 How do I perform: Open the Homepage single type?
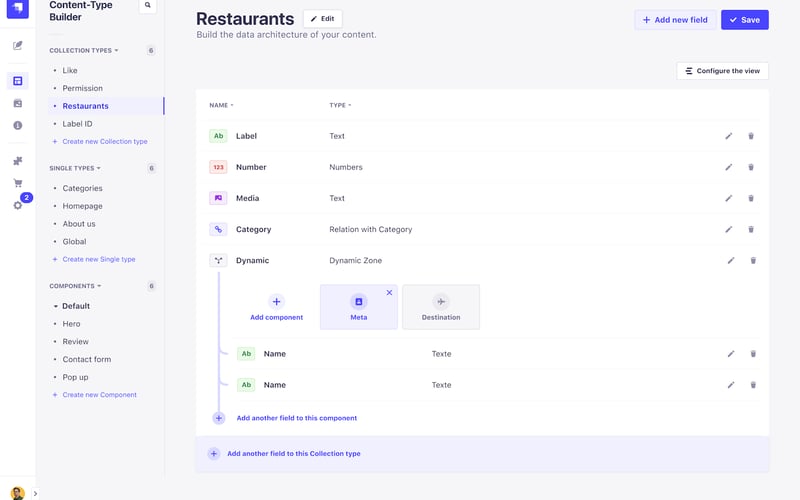[x=83, y=206]
